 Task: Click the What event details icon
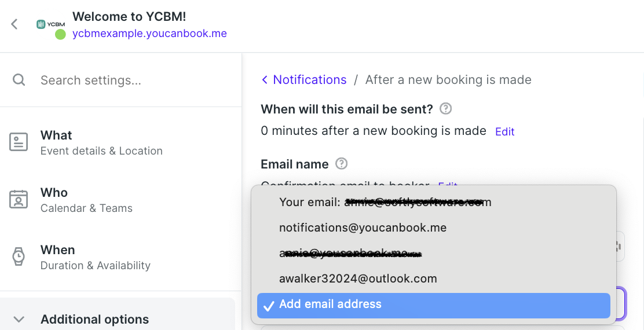[19, 142]
